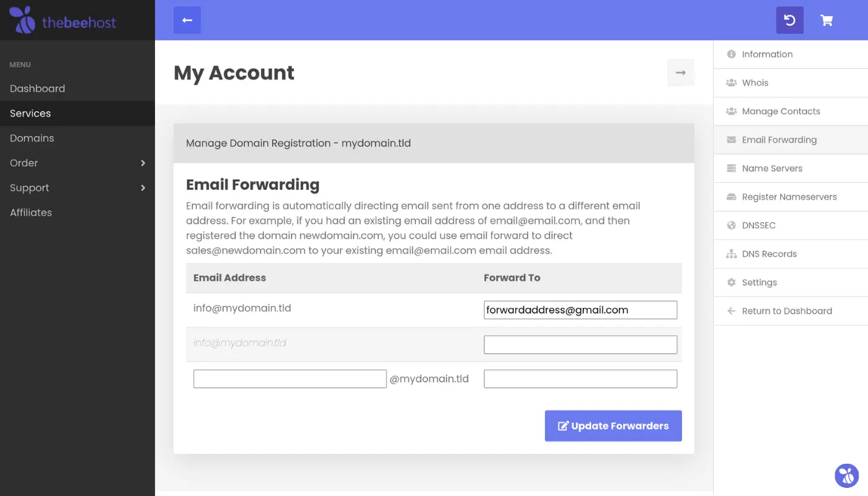Select Domains in the left menu
868x496 pixels.
(x=32, y=138)
